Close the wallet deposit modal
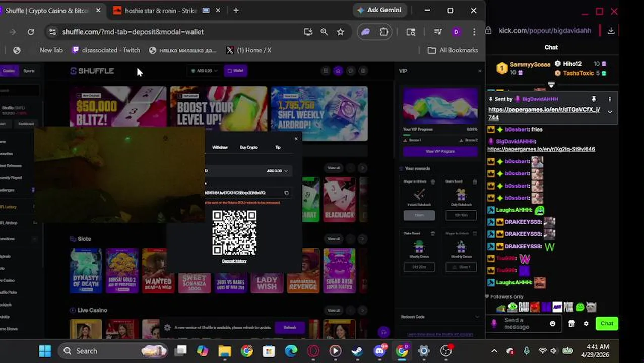The height and width of the screenshot is (363, 644). 296,138
